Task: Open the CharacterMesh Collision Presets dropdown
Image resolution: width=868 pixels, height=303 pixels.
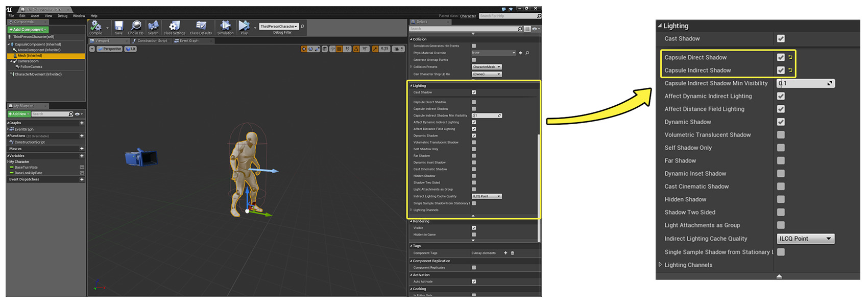Action: [x=487, y=67]
